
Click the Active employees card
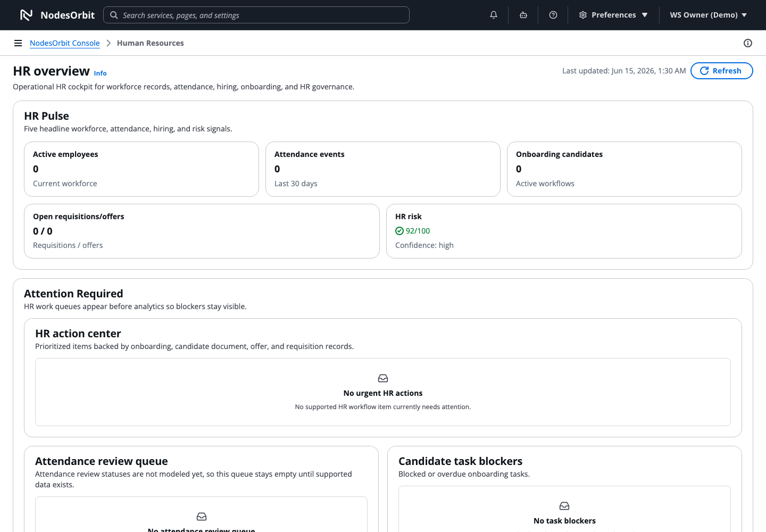coord(141,169)
